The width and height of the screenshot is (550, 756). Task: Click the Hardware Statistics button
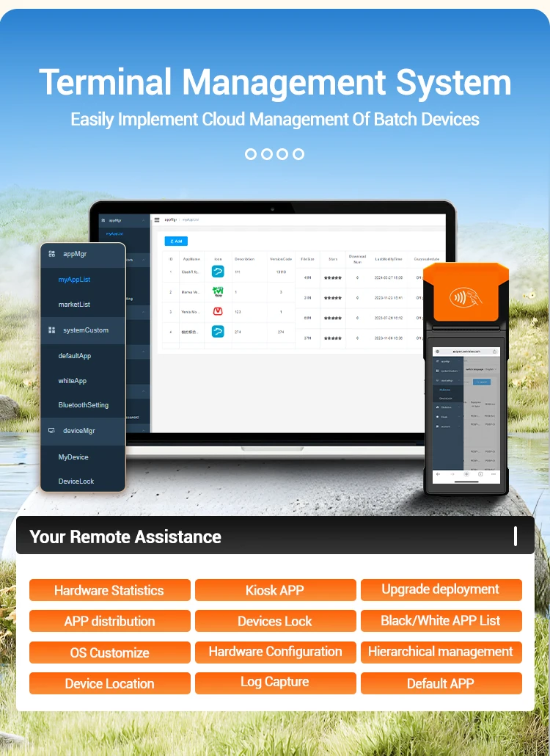pos(110,590)
